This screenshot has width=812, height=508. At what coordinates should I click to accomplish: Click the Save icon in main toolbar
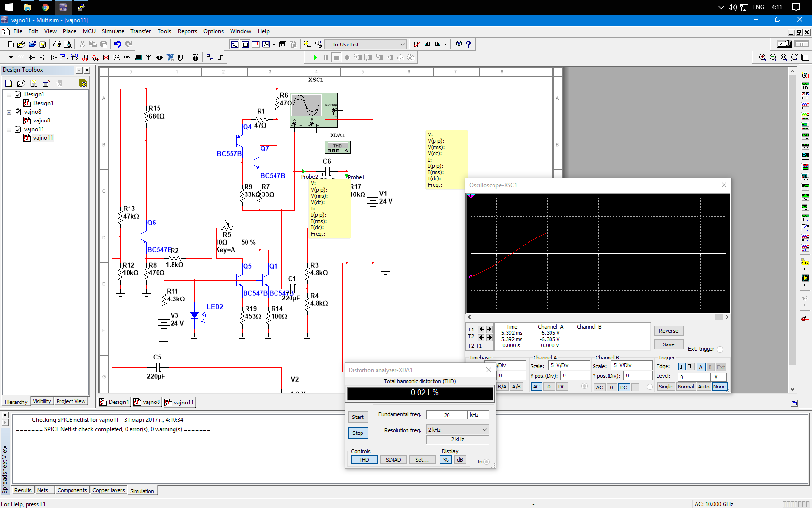coord(43,45)
